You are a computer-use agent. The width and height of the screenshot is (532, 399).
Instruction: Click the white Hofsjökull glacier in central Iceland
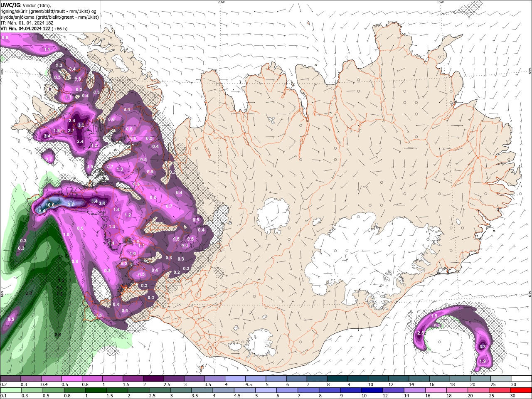click(273, 216)
